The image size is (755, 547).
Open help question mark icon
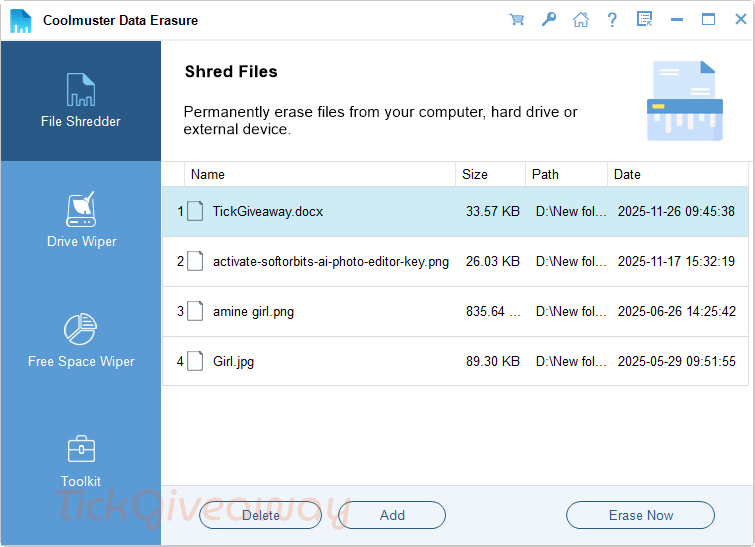(612, 20)
